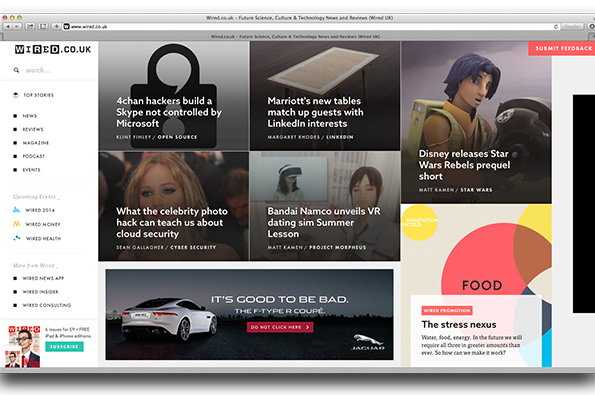Open Top Stories in the sidebar
The width and height of the screenshot is (595, 395).
39,95
